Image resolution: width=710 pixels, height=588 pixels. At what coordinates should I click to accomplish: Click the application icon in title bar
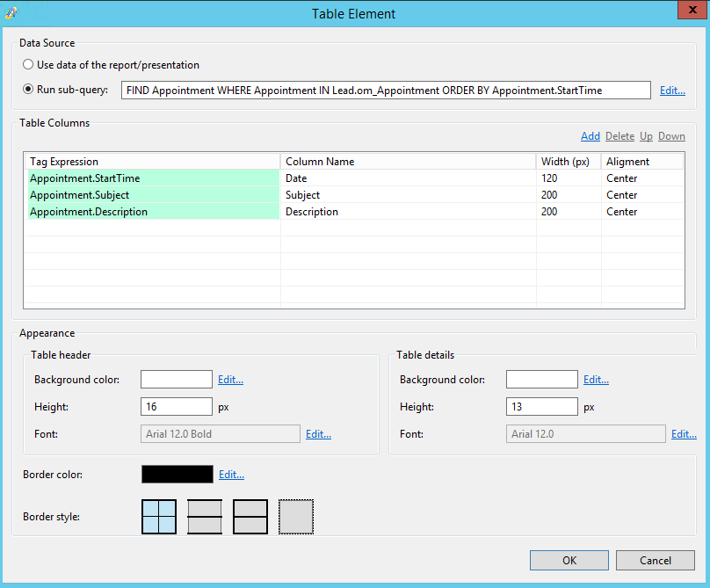point(11,13)
